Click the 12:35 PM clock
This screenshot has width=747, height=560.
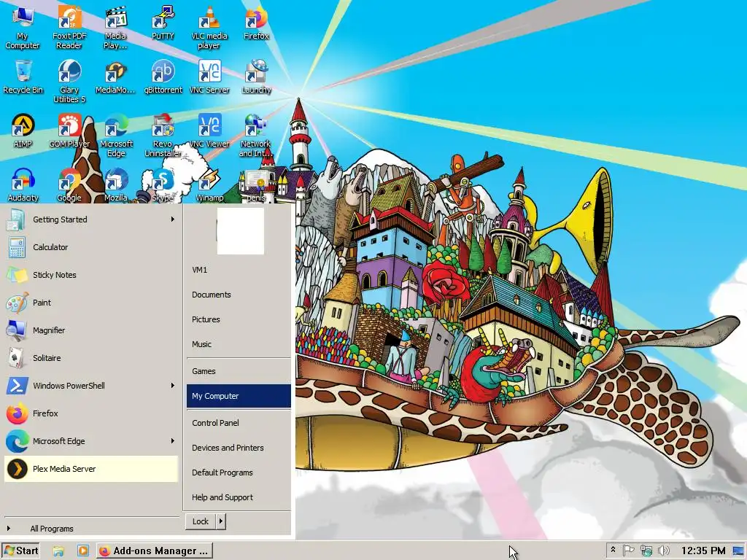click(x=703, y=551)
